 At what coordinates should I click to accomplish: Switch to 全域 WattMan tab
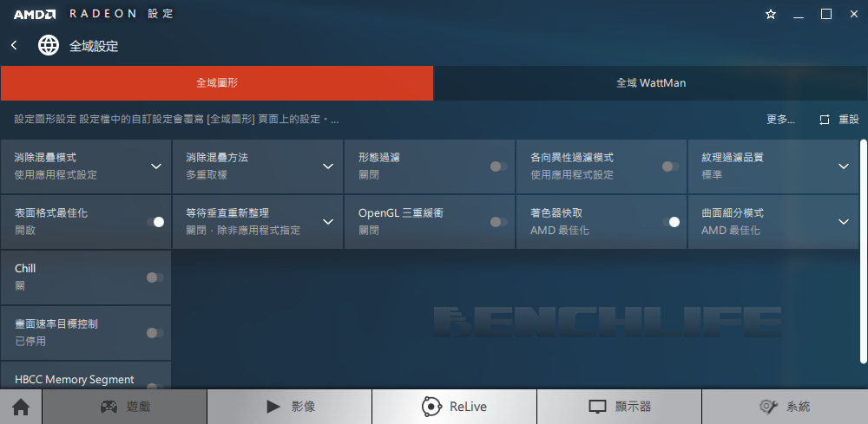click(651, 83)
